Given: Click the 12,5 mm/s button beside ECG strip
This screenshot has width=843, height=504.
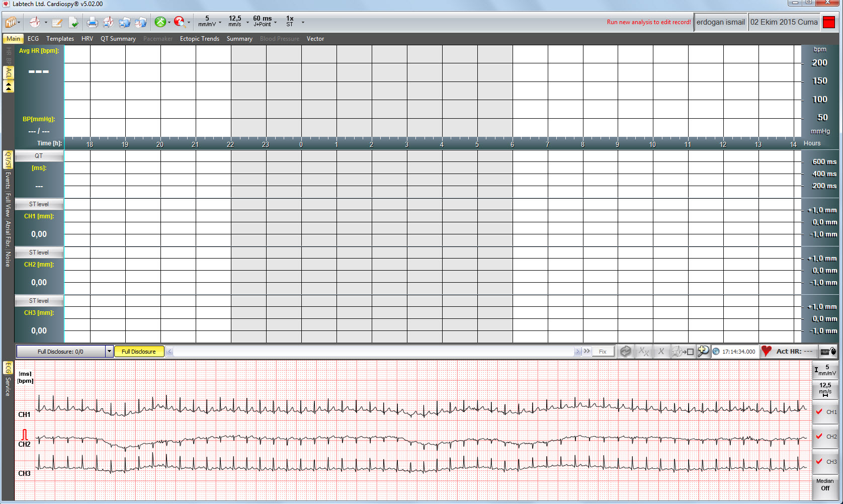Looking at the screenshot, I should click(825, 389).
